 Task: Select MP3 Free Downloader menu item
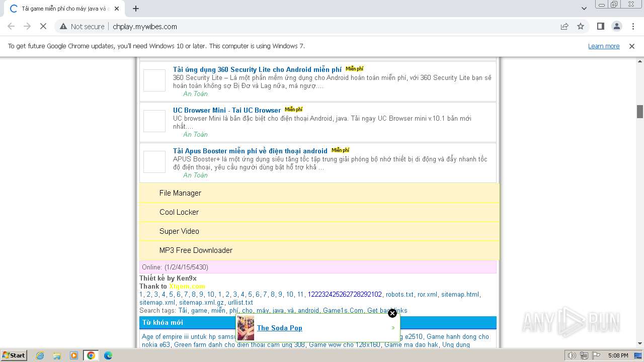(319, 250)
